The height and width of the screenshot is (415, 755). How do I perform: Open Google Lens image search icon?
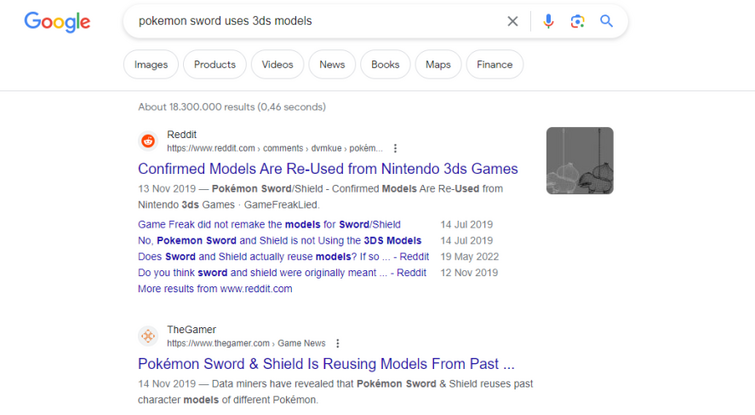click(x=577, y=21)
